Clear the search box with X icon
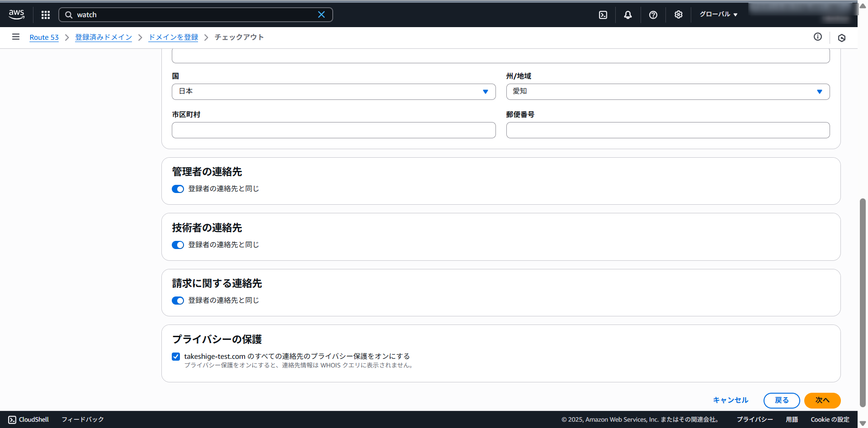This screenshot has width=868, height=428. point(321,15)
